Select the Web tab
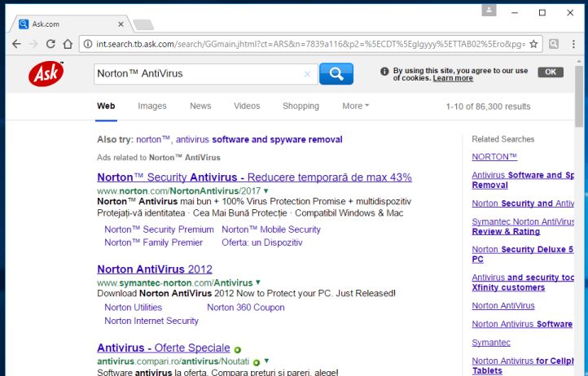588x376 pixels. 106,106
